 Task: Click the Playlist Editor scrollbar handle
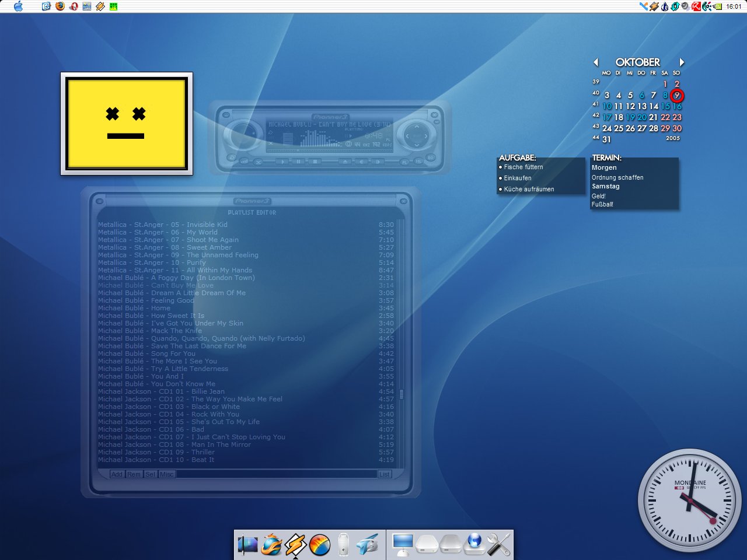(401, 395)
